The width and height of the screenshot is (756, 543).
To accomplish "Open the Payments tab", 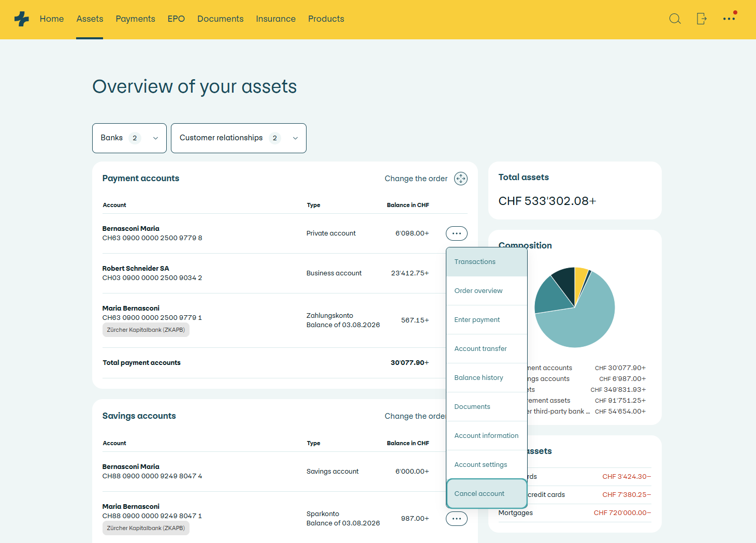I will [135, 19].
